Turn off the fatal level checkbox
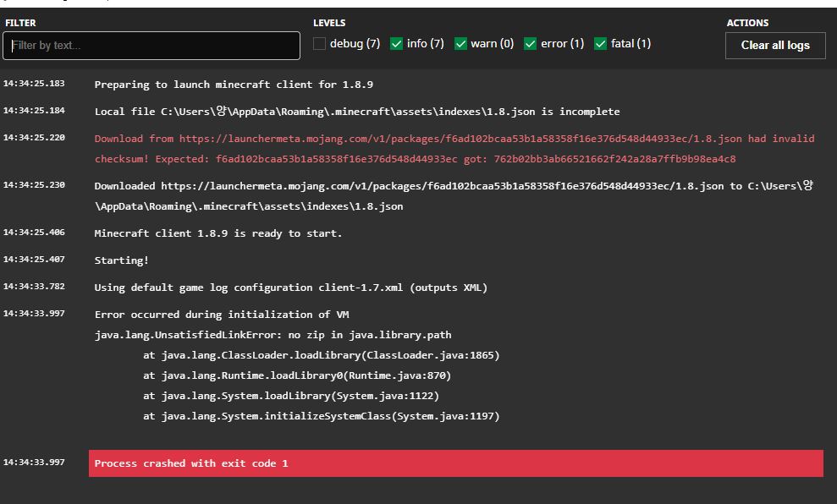Viewport: 837px width, 504px height. pyautogui.click(x=601, y=44)
